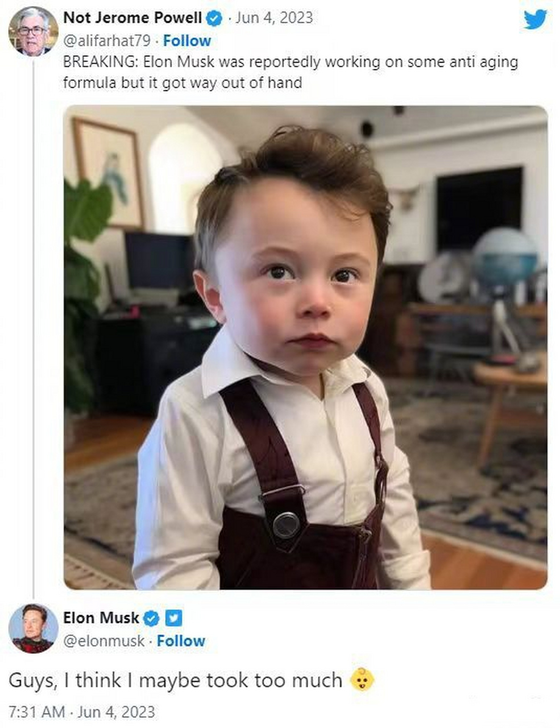
Task: Open the "Not Jerome Powell" display name
Action: click(x=132, y=18)
